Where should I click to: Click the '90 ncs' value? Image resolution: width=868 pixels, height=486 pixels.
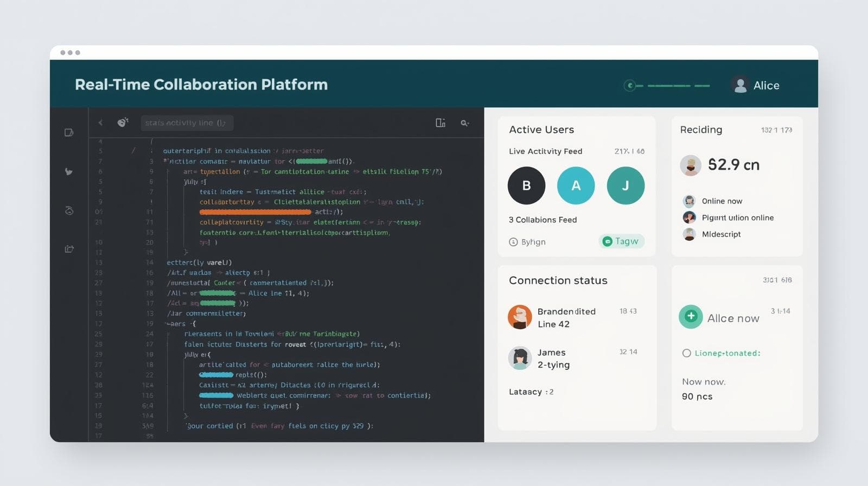pos(697,397)
